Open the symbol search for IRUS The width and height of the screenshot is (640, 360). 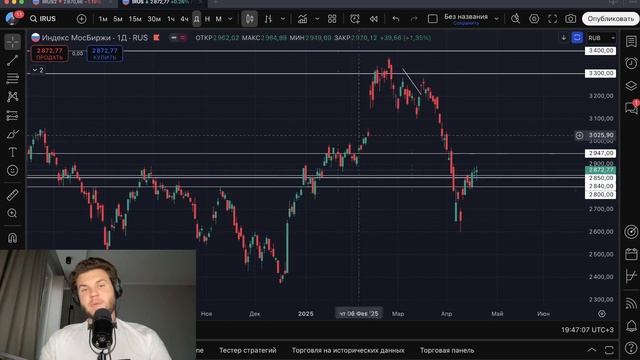tap(43, 19)
